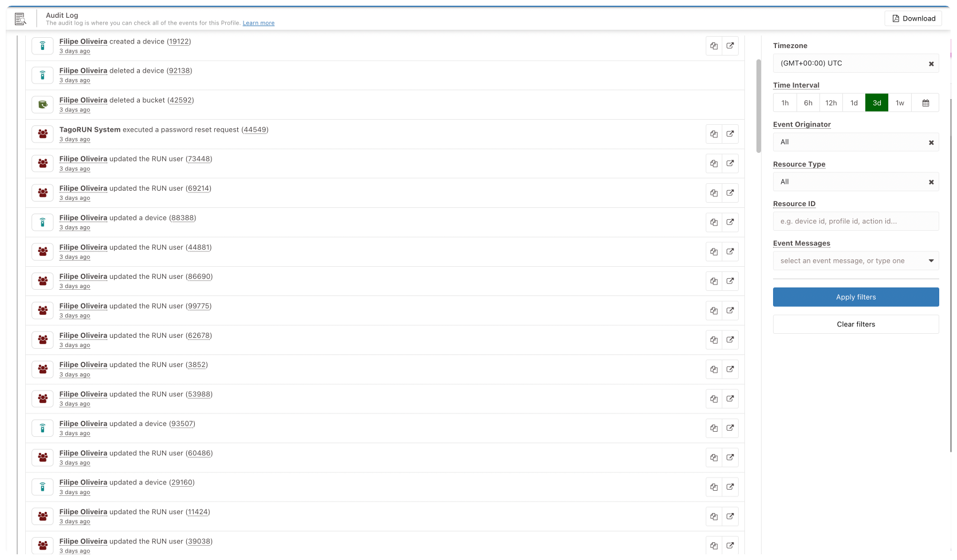This screenshot has height=560, width=957.
Task: Open resource ID 44549 link
Action: coord(255,130)
